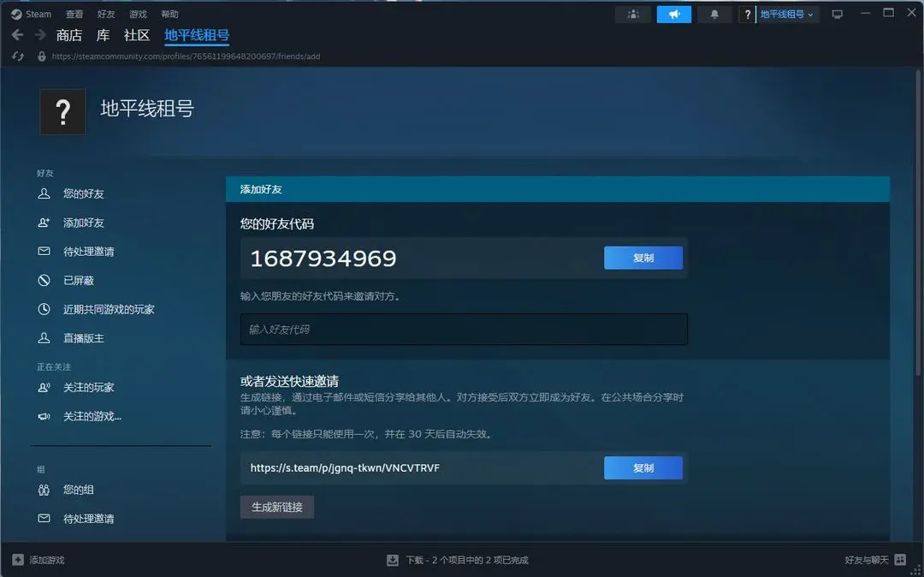Click the plus icon for 添加游戏

[x=18, y=559]
